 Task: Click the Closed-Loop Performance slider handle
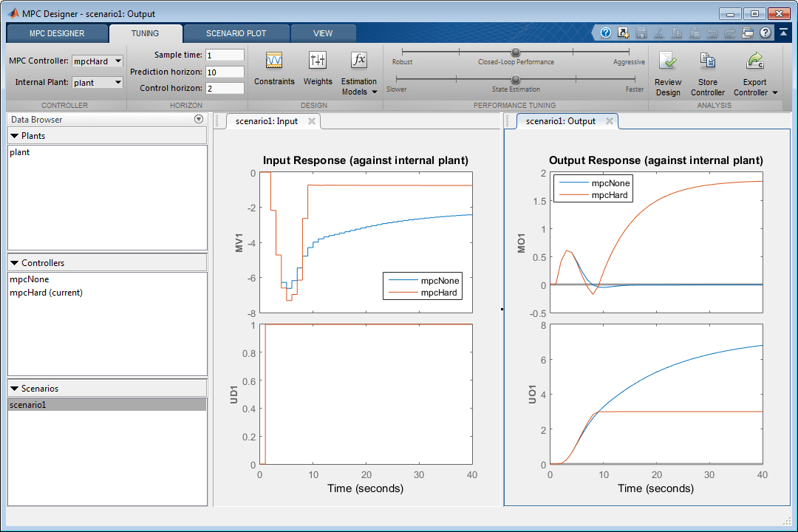[x=516, y=52]
